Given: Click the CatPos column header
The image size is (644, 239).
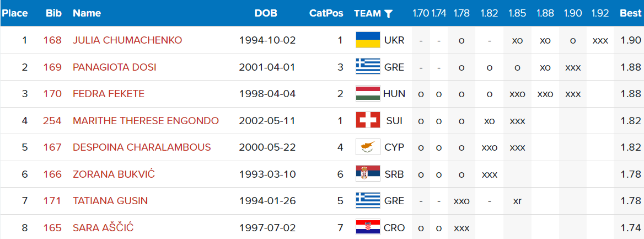Looking at the screenshot, I should (x=326, y=13).
